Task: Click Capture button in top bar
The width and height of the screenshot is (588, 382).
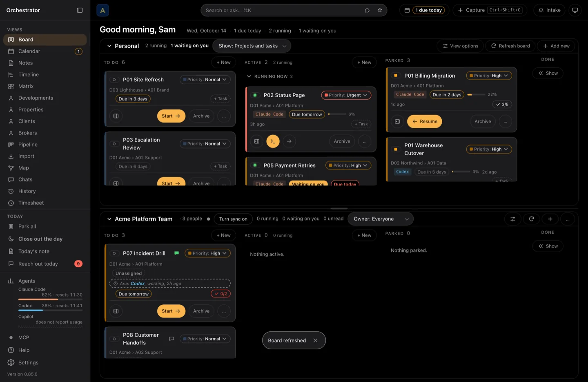Action: coord(490,10)
